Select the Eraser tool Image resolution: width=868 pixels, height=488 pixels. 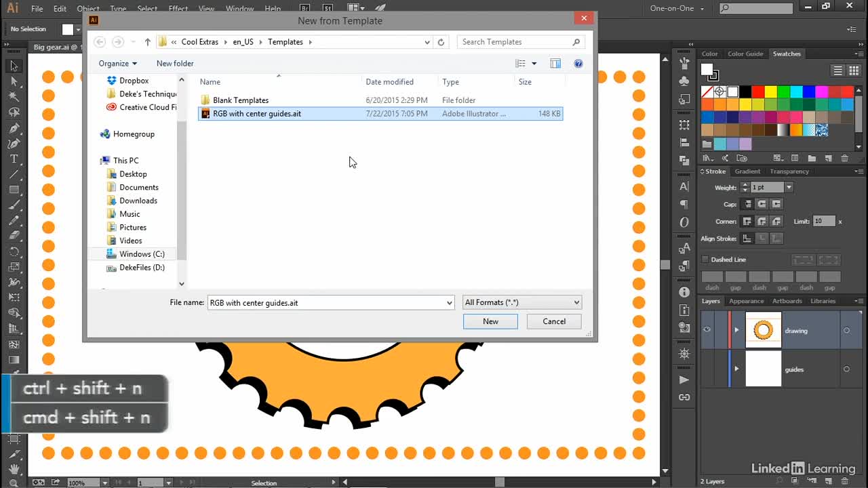(x=14, y=236)
